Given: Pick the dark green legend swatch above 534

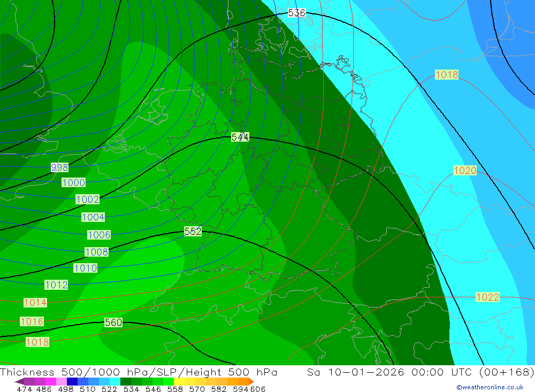Looking at the screenshot, I should click(x=126, y=381).
